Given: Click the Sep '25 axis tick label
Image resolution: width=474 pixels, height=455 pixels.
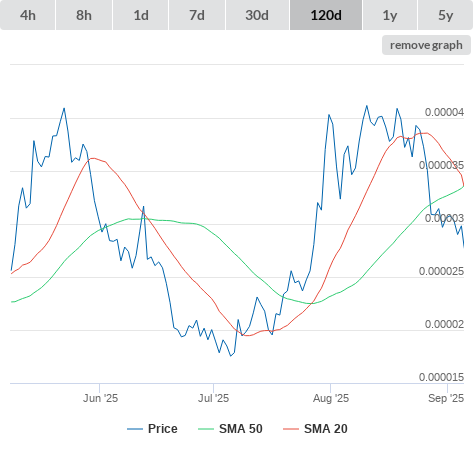Looking at the screenshot, I should pos(446,398).
